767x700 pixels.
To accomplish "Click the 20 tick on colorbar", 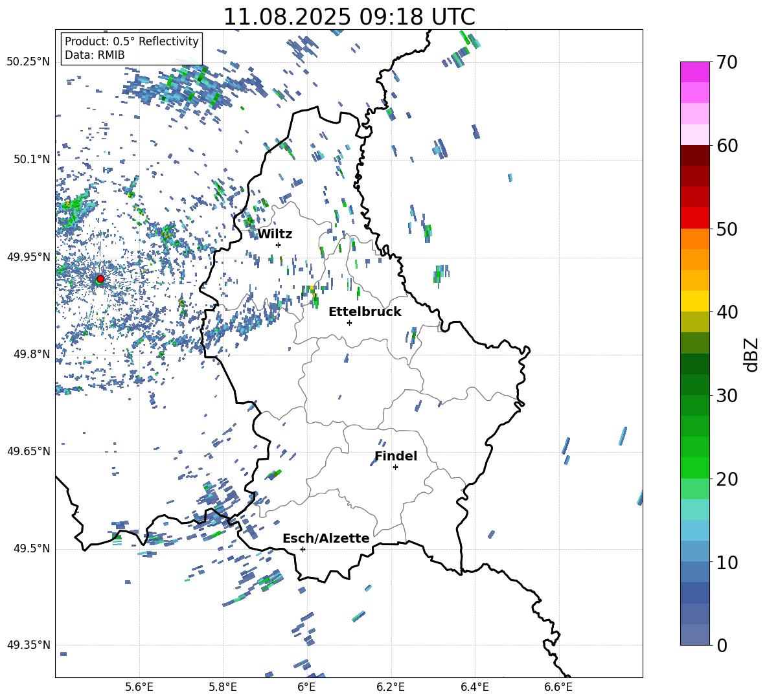I will [x=727, y=479].
